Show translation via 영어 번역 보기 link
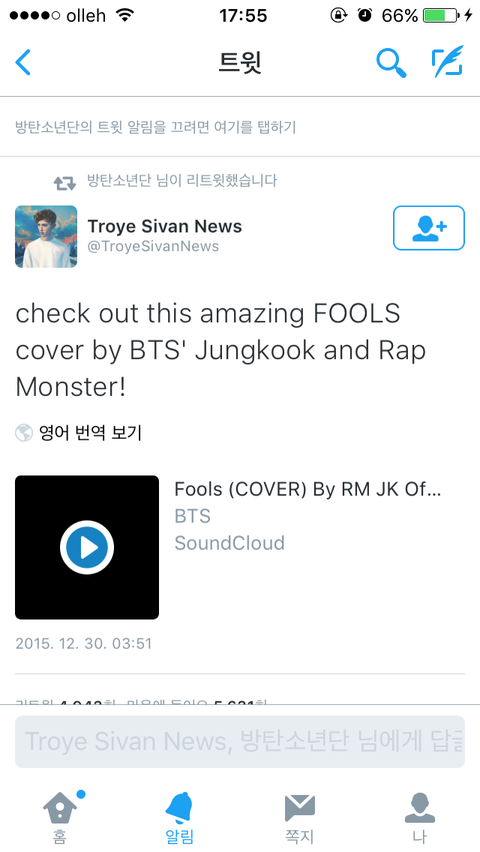480x852 pixels. tap(90, 433)
